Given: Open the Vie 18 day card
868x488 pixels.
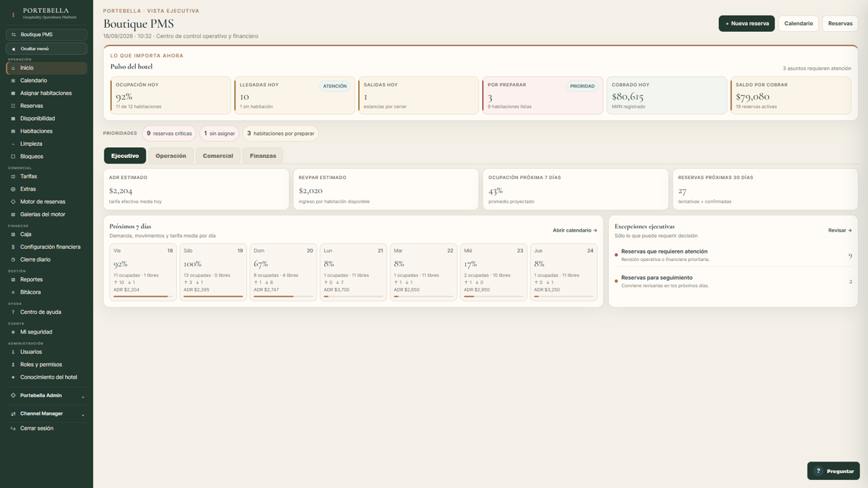Looking at the screenshot, I should tap(143, 272).
